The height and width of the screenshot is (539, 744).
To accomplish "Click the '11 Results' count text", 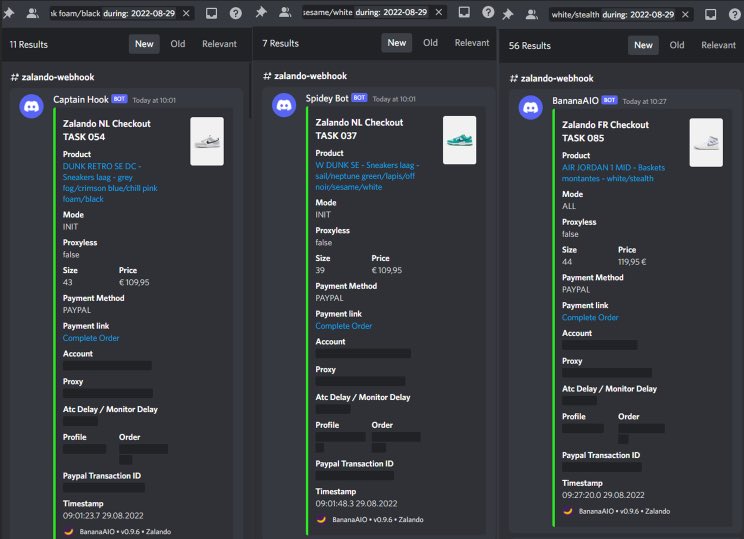I will pos(28,45).
